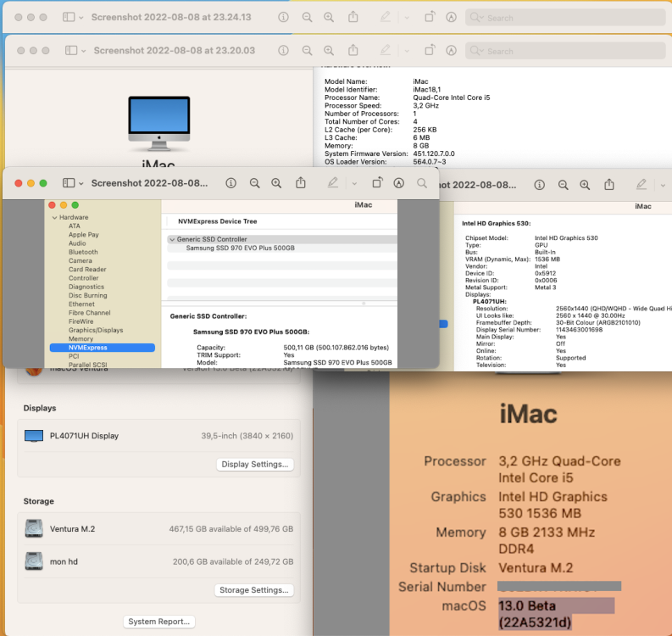This screenshot has width=672, height=636.
Task: Show inspector info in front Preview window
Action: 231,183
